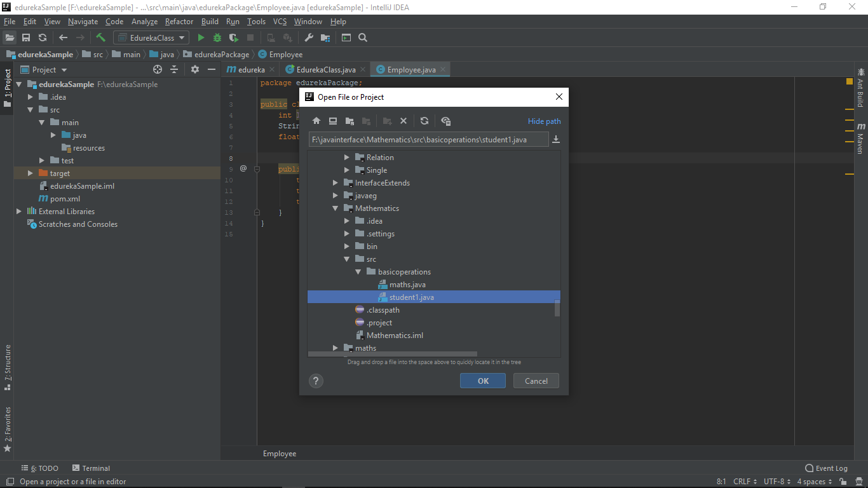Click the Help question mark button
Viewport: 868px width, 488px height.
[x=316, y=381]
